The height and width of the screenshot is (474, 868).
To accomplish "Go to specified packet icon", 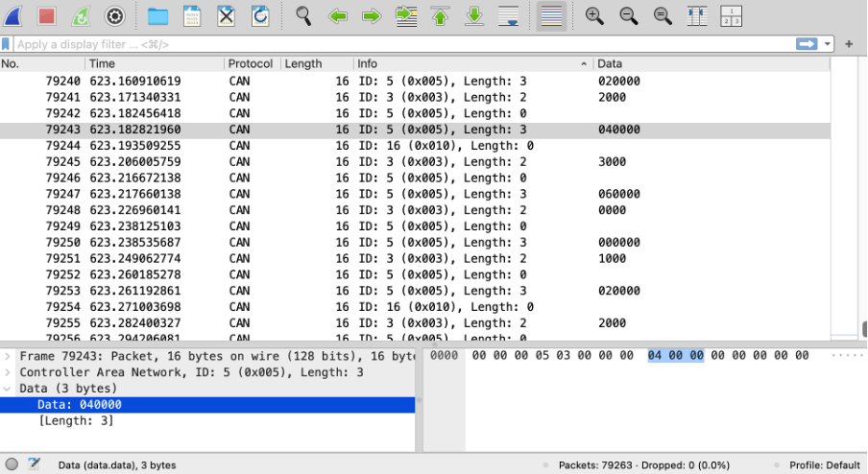I will pos(406,16).
